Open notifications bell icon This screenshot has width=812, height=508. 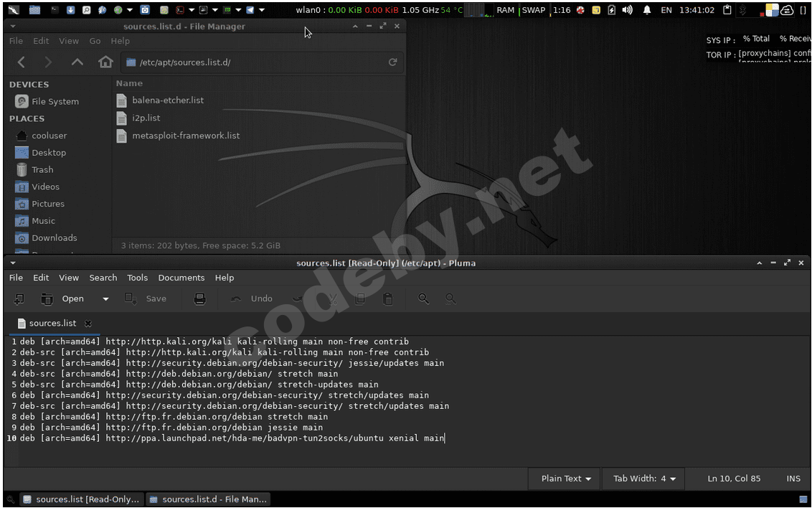pos(647,10)
